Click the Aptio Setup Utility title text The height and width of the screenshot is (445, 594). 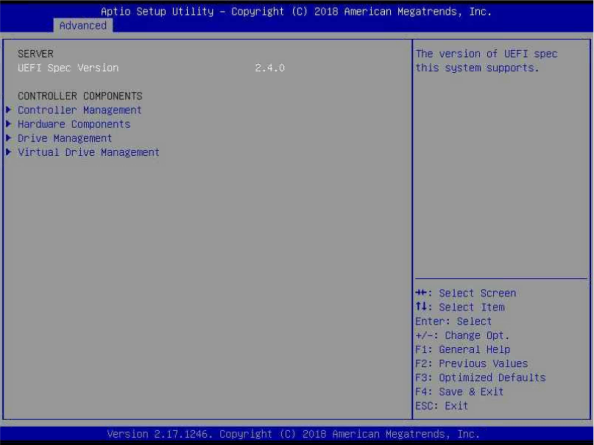(x=296, y=11)
